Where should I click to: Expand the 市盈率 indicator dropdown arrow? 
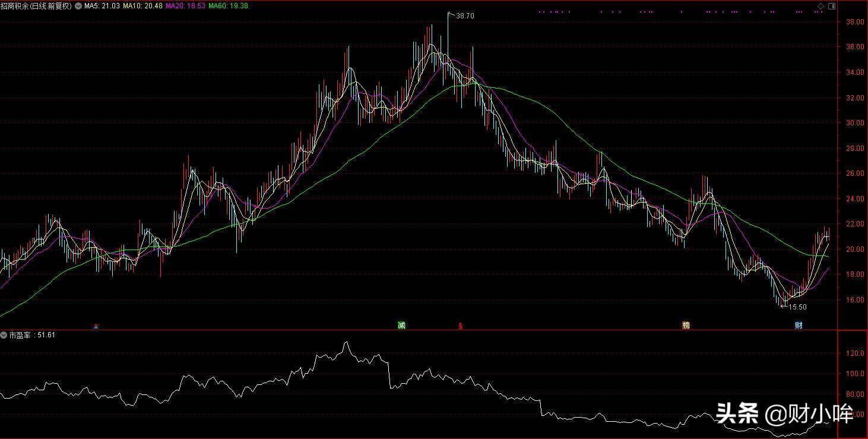tap(4, 336)
